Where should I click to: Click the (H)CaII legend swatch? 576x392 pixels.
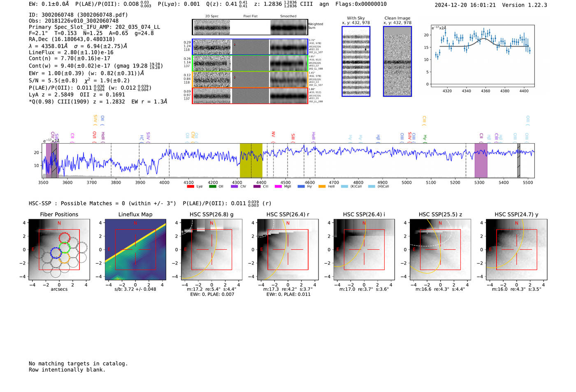[372, 186]
